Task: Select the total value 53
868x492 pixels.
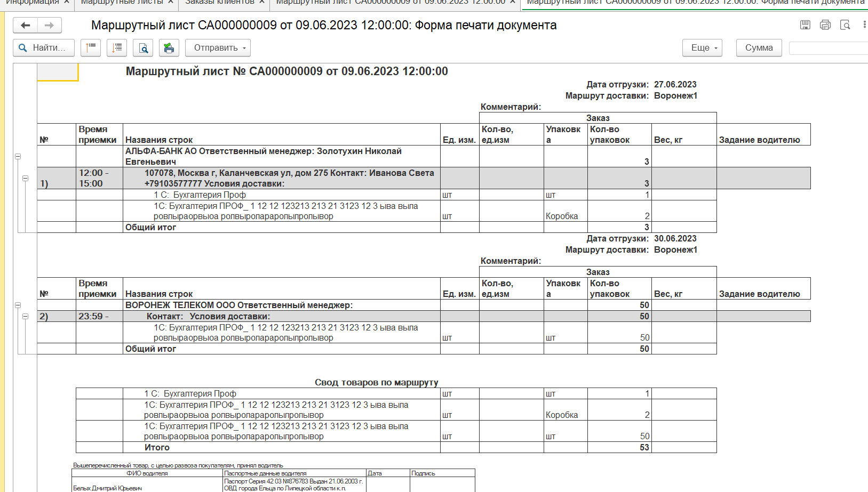Action: tap(644, 447)
